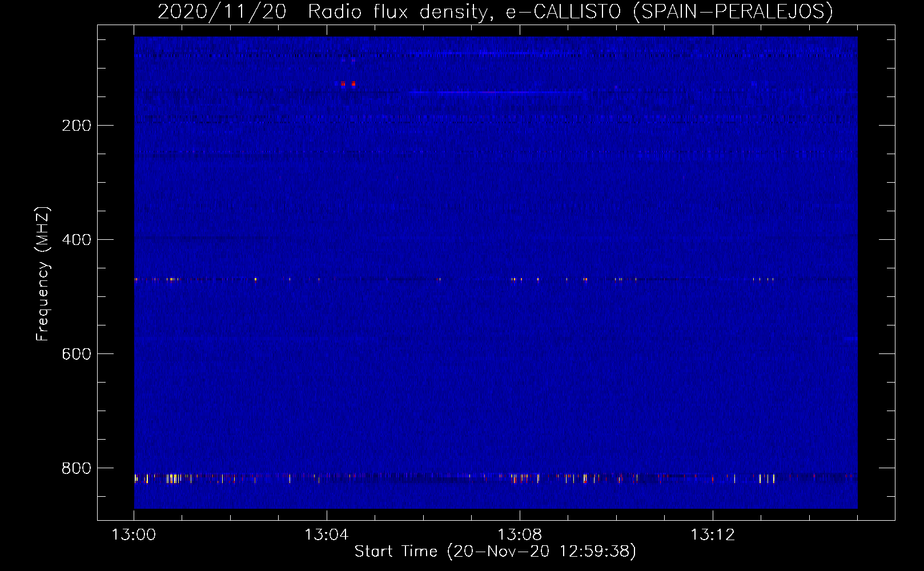Click the 200 frequency tick label
924x571 pixels.
pyautogui.click(x=76, y=126)
